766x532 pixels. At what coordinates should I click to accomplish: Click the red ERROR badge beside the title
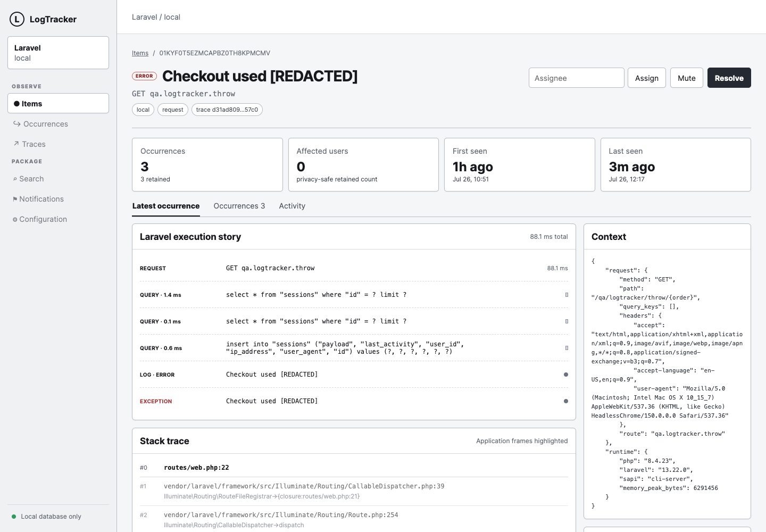pyautogui.click(x=144, y=76)
